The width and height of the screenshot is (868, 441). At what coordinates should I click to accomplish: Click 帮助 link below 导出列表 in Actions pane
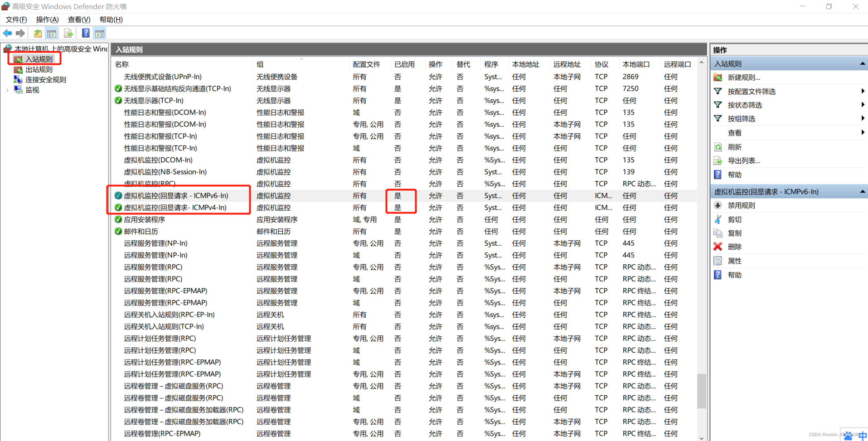(735, 174)
